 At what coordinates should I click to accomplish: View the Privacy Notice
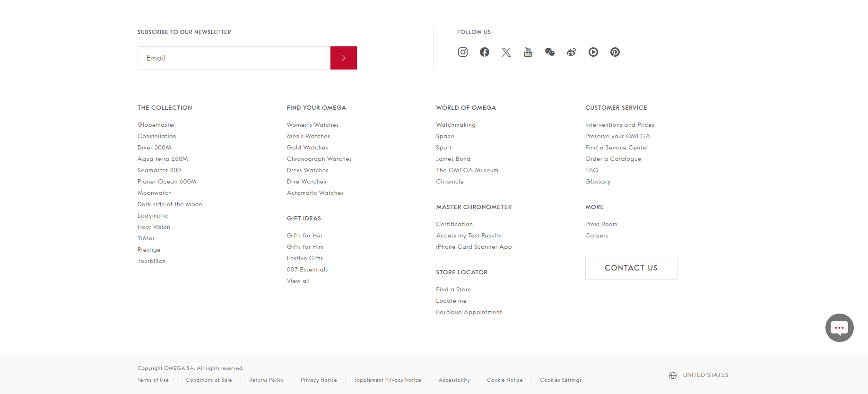[319, 380]
